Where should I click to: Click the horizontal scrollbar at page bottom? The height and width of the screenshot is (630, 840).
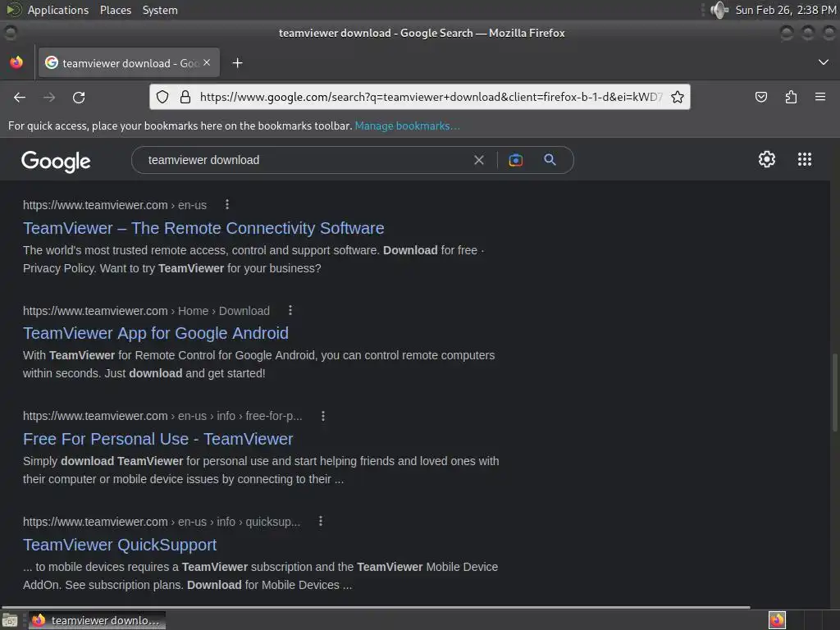coord(375,608)
